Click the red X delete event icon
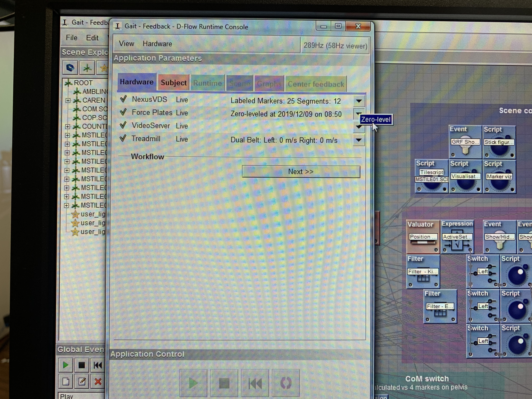This screenshot has height=399, width=532. click(x=98, y=381)
